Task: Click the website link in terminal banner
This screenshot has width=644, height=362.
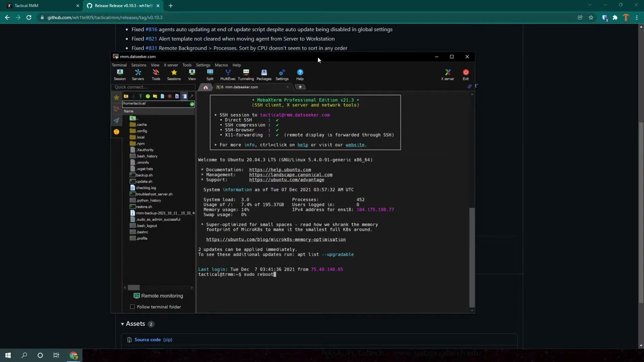Action: 355,145
